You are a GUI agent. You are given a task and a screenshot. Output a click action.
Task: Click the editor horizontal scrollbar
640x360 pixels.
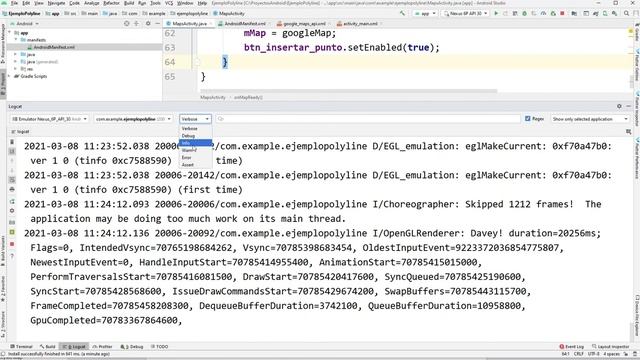[x=349, y=91]
